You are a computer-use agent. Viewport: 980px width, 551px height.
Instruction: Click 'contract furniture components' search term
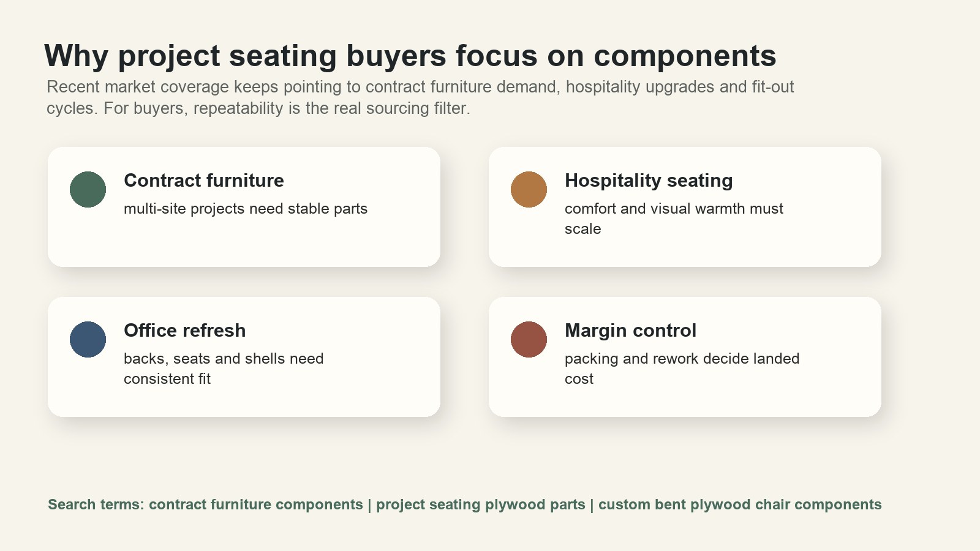pyautogui.click(x=256, y=504)
